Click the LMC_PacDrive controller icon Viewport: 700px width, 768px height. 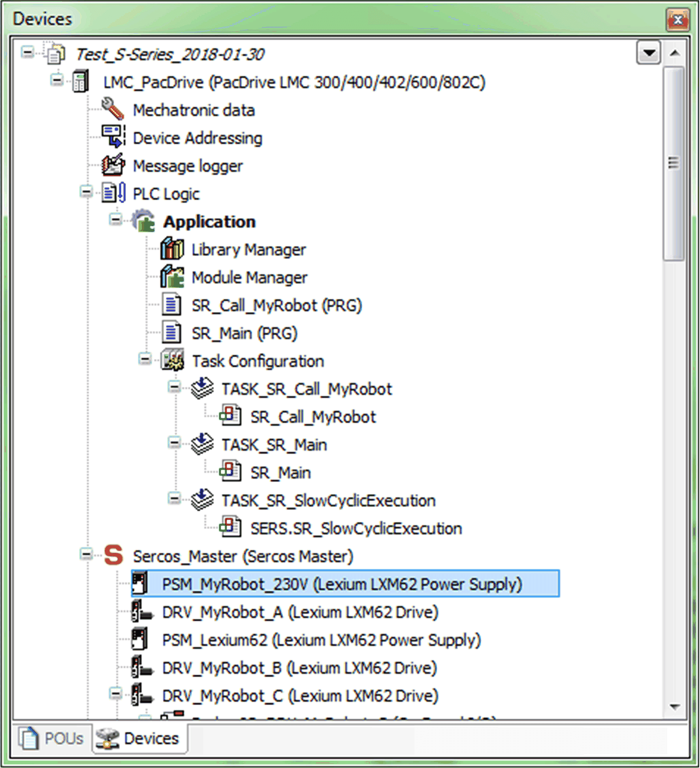coord(81,81)
